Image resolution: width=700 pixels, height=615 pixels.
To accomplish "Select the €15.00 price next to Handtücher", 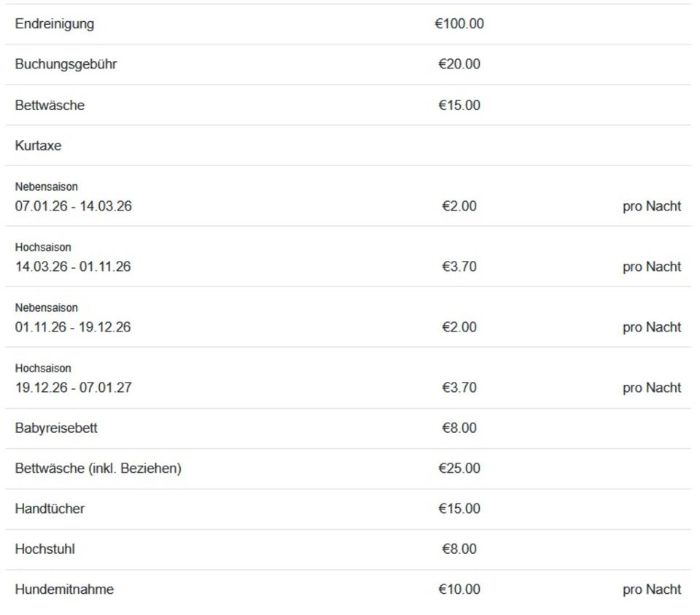I will (x=459, y=509).
